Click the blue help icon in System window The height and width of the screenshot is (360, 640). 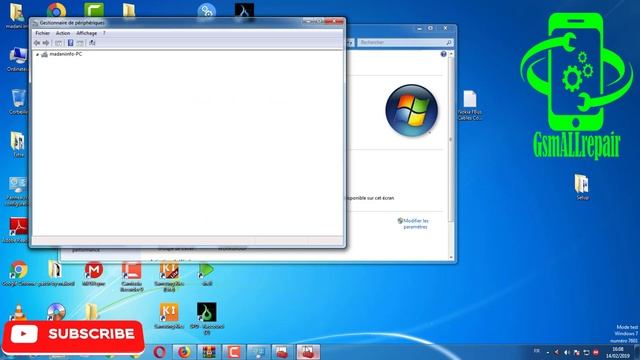pyautogui.click(x=443, y=54)
